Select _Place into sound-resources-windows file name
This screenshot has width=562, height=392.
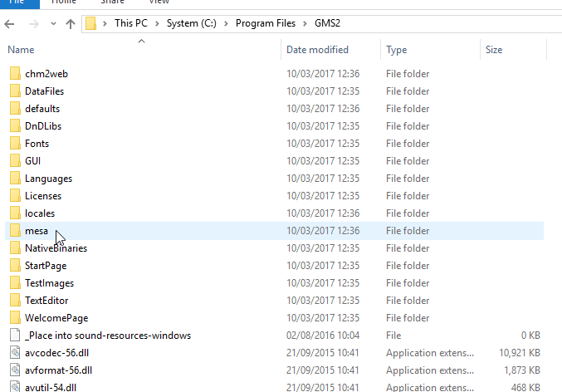coord(108,336)
